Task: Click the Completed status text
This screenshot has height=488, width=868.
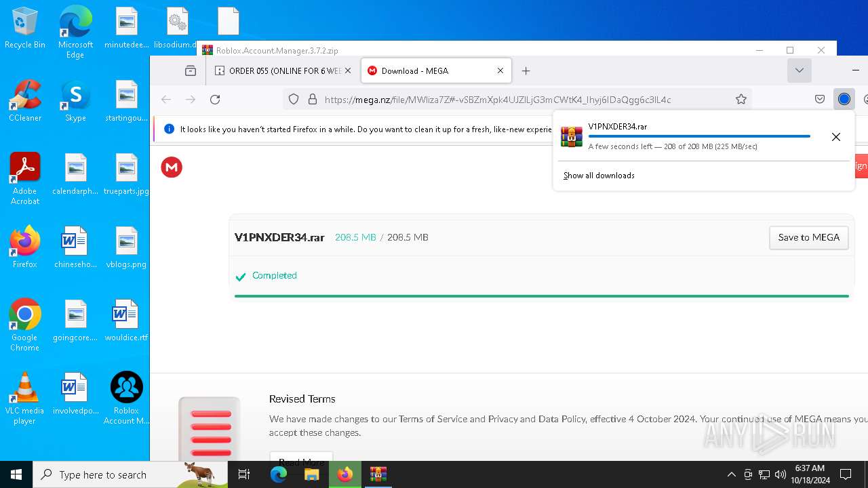Action: pos(275,276)
